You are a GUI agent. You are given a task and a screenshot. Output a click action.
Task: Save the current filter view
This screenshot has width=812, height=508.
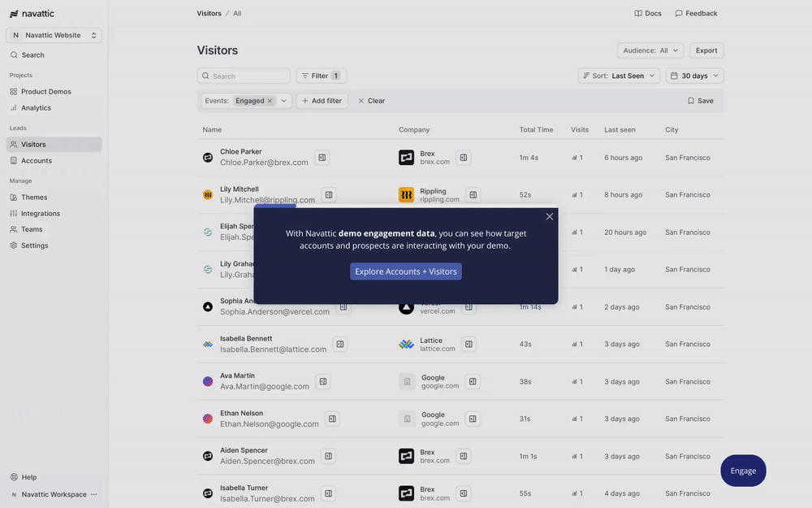coord(701,101)
